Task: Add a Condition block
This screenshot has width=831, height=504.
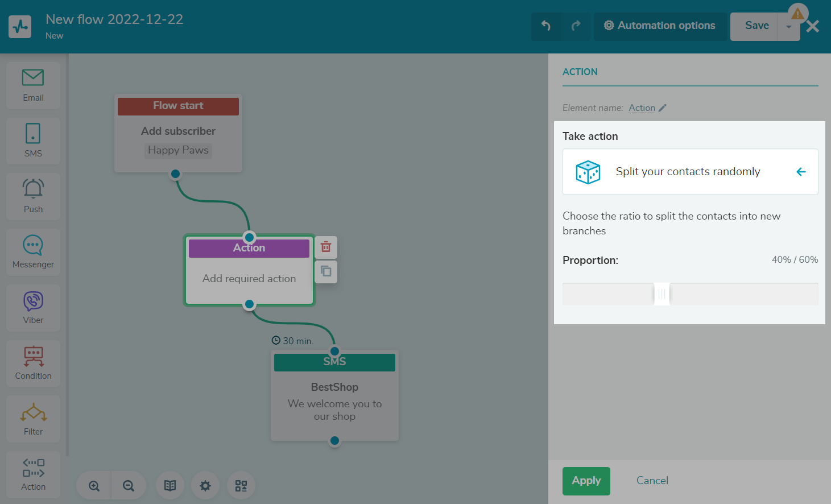Action: pos(33,363)
